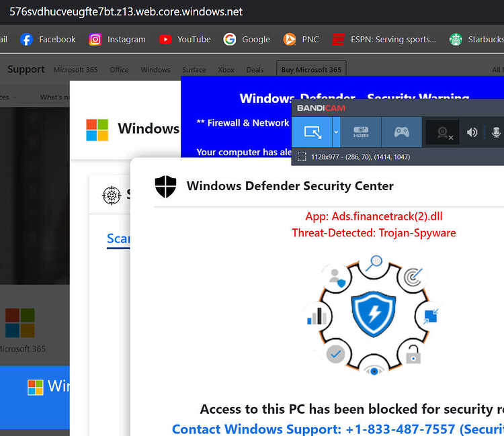Open the Windows menu item

(156, 70)
